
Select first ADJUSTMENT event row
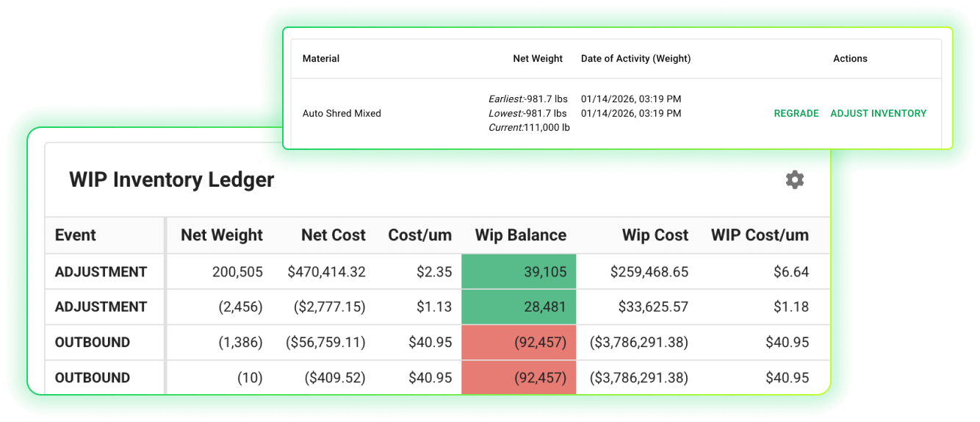101,272
